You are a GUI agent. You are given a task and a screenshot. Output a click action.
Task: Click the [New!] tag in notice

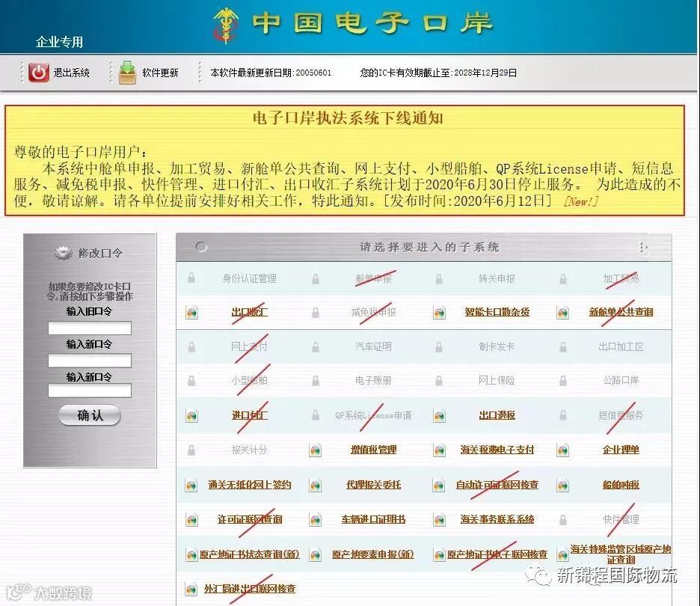580,201
